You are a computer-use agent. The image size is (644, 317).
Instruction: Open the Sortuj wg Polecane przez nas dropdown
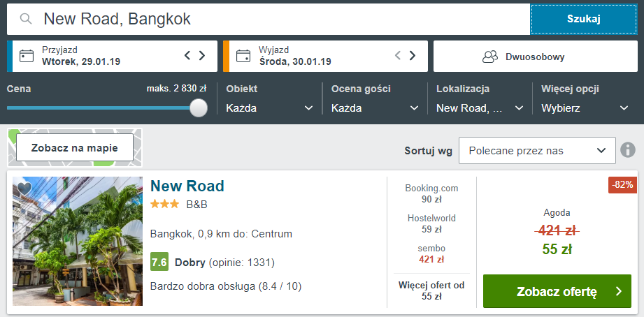point(537,151)
